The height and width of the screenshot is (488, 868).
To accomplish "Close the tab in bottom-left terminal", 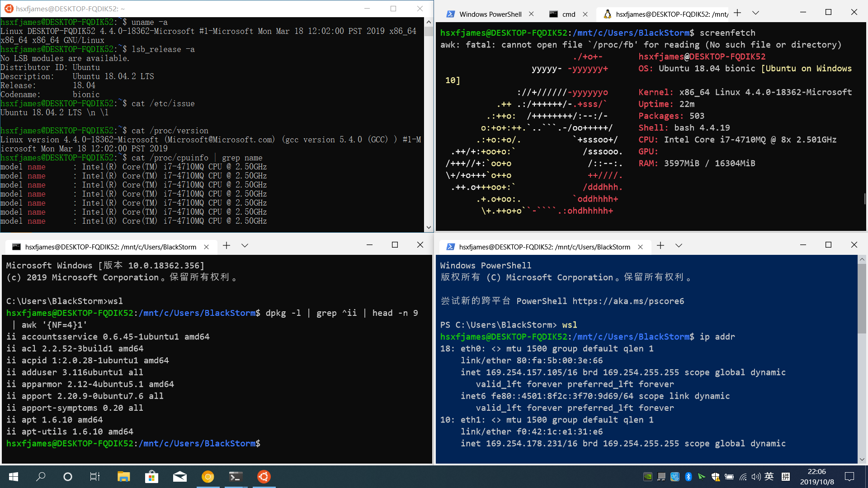I will 206,247.
